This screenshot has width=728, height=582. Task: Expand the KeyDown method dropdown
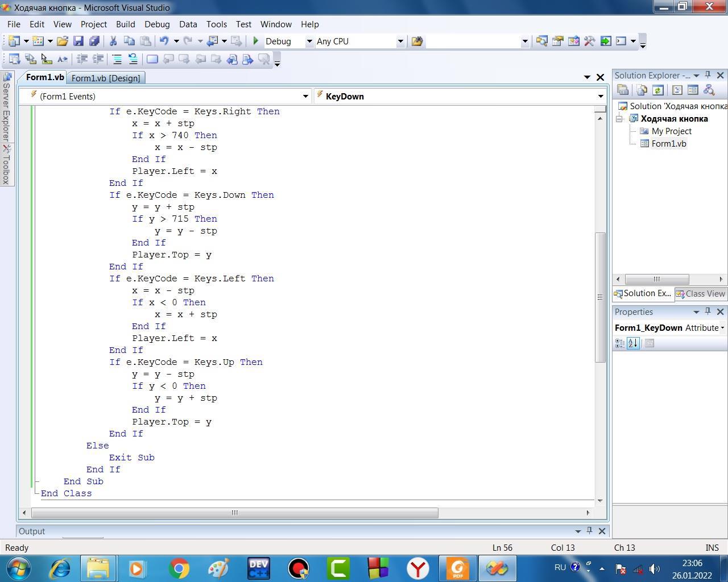[600, 96]
